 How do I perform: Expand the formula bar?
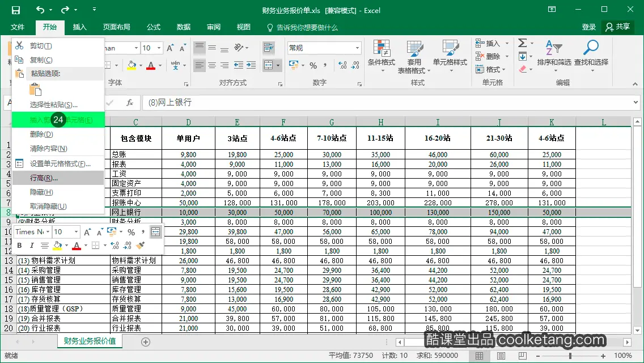(x=635, y=102)
